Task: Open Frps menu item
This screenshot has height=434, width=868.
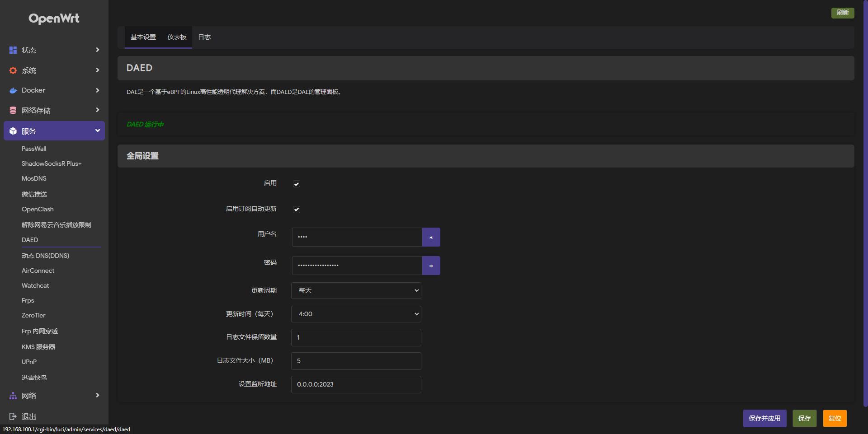Action: coord(28,300)
